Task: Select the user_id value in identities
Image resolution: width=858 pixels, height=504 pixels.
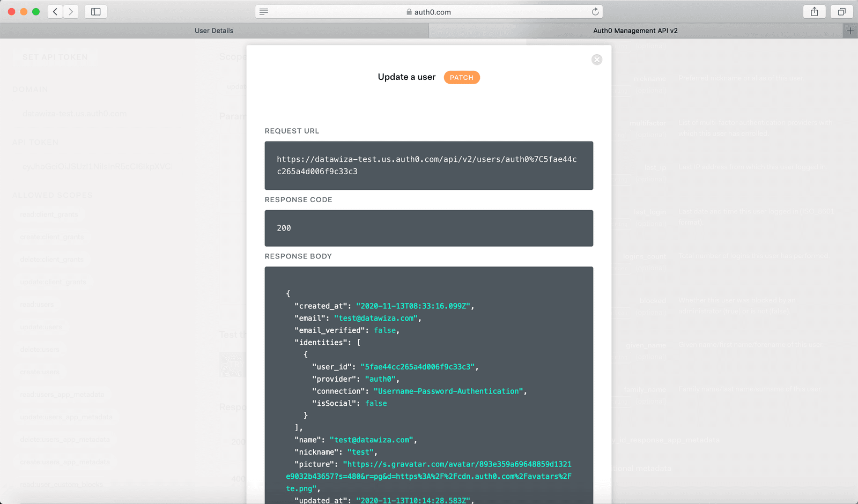Action: point(418,367)
